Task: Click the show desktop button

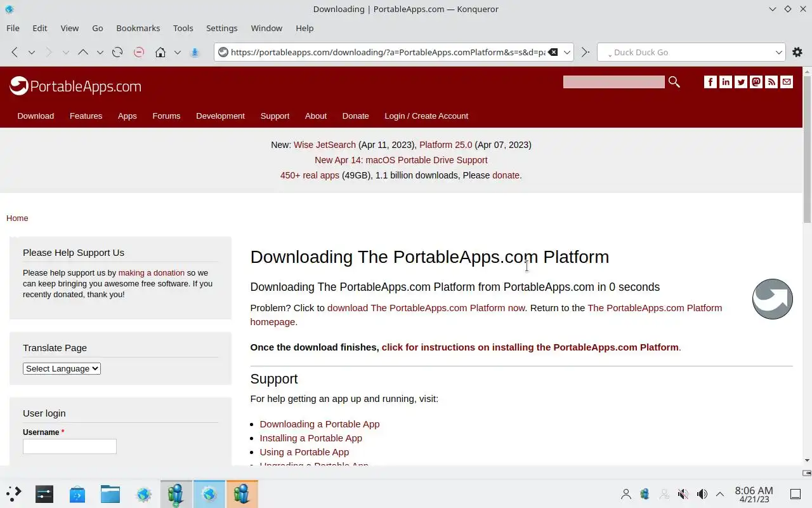Action: point(796,494)
